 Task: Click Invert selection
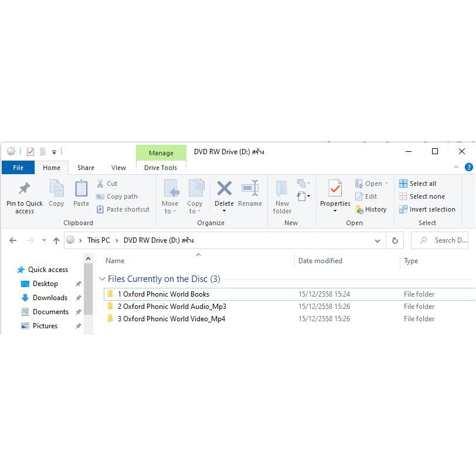[427, 209]
